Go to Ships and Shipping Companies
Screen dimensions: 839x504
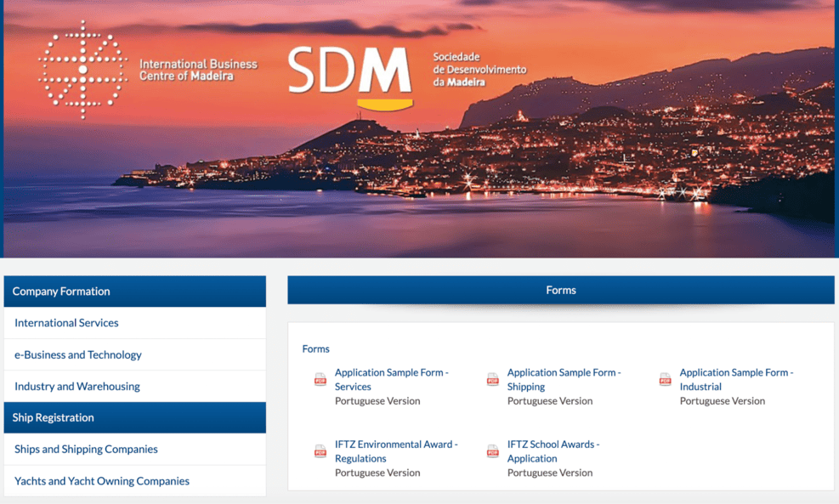point(86,449)
